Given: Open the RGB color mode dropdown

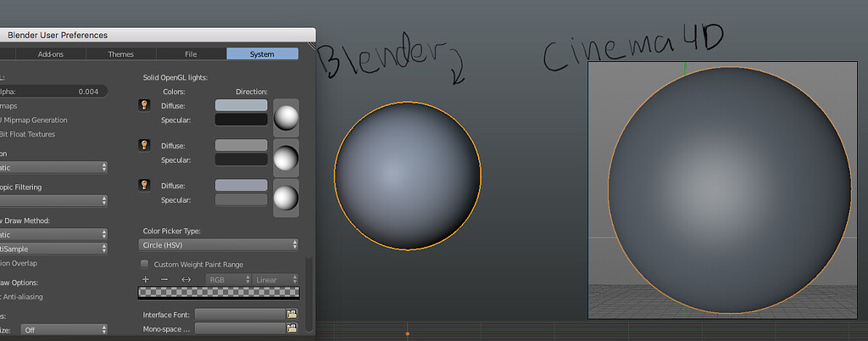Looking at the screenshot, I should pos(229,280).
